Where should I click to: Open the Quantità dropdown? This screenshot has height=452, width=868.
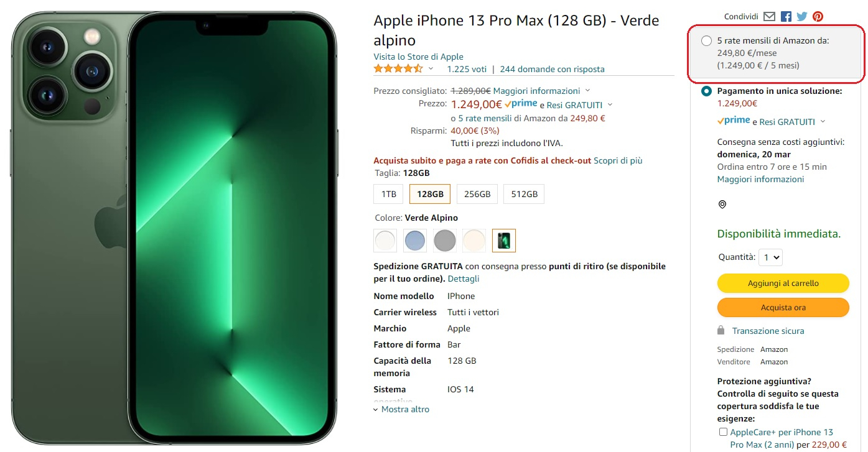pos(770,257)
